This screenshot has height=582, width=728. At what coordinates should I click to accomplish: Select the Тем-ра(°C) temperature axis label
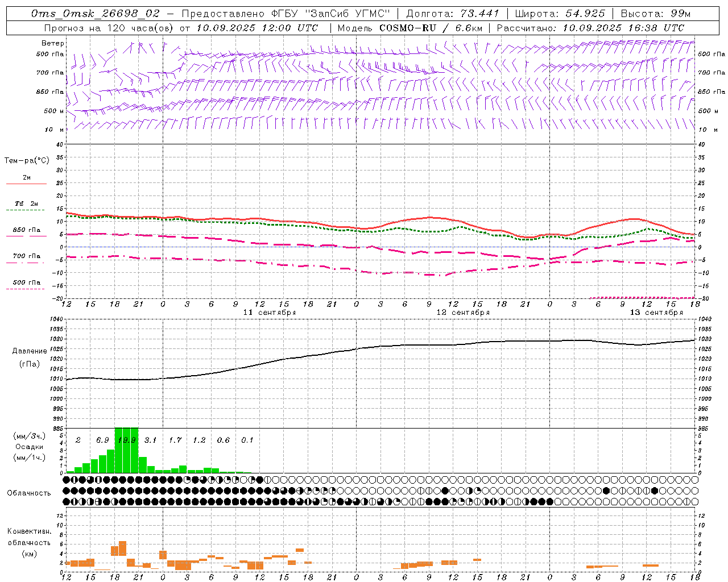click(27, 161)
